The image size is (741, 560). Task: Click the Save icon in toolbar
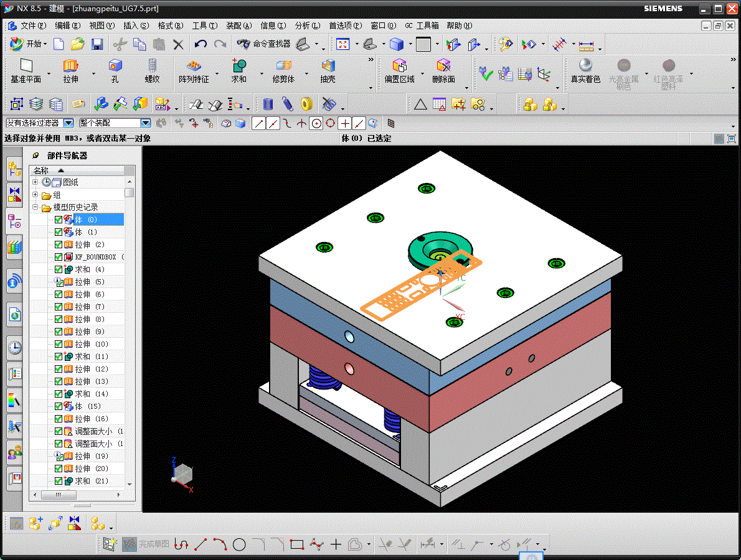click(97, 44)
